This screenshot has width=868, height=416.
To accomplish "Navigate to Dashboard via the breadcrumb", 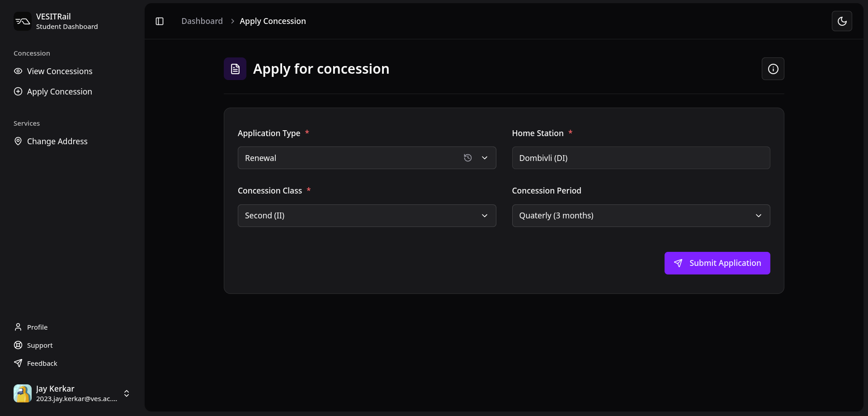I will (202, 21).
